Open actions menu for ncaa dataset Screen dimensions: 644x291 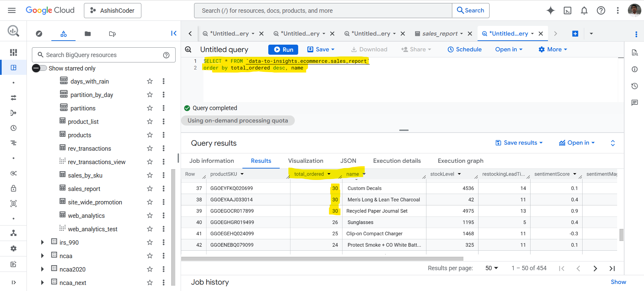point(164,256)
